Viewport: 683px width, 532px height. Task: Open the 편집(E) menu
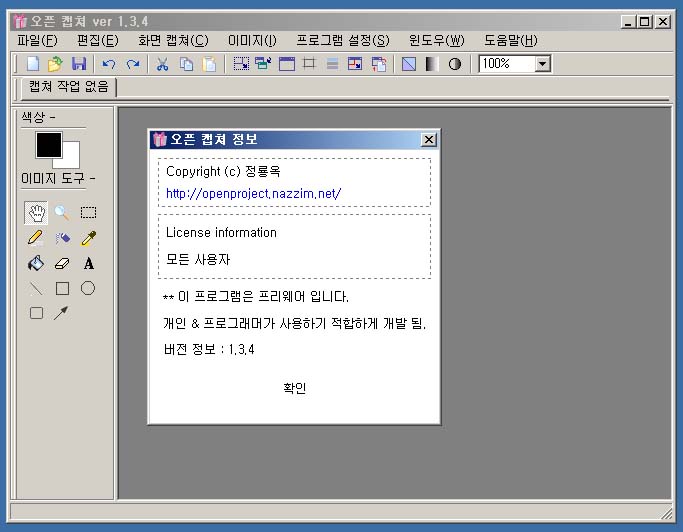98,41
